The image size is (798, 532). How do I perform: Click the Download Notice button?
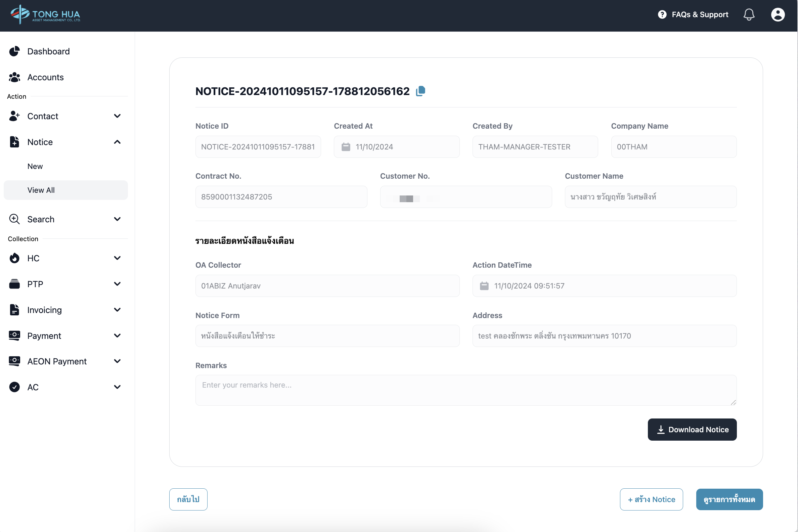pyautogui.click(x=692, y=430)
